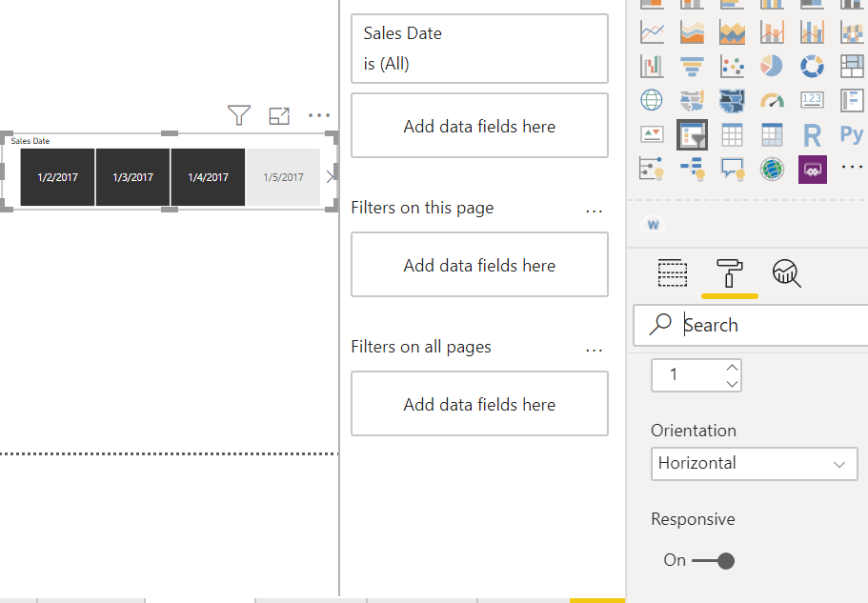
Task: Select the Filled map visualization
Action: [692, 100]
